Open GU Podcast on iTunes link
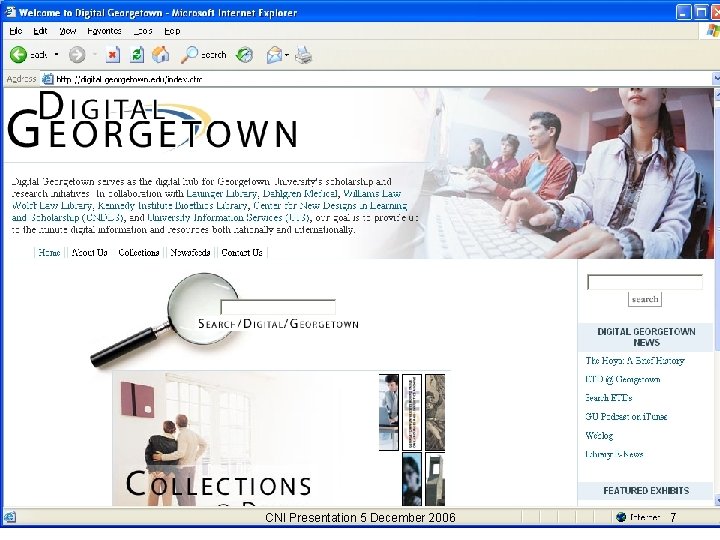Screen dimensions: 720x540 [x=626, y=416]
